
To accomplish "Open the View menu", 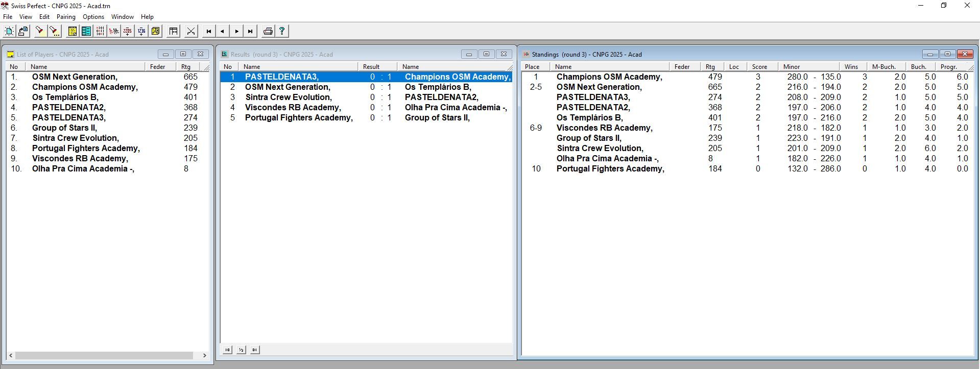I will pyautogui.click(x=26, y=17).
